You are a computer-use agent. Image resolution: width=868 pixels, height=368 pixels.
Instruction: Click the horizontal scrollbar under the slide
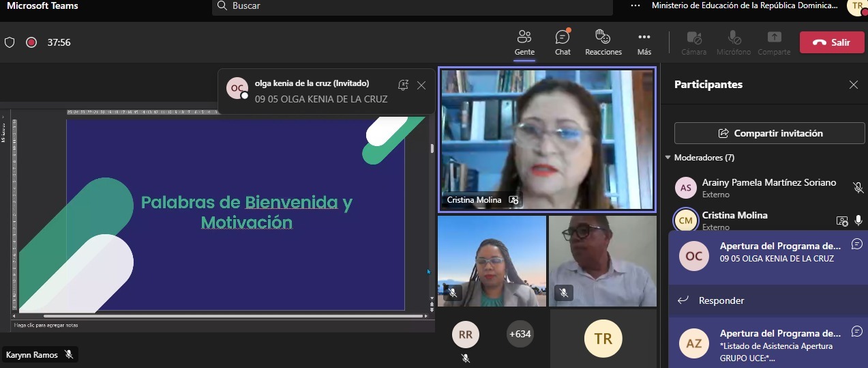(x=232, y=316)
